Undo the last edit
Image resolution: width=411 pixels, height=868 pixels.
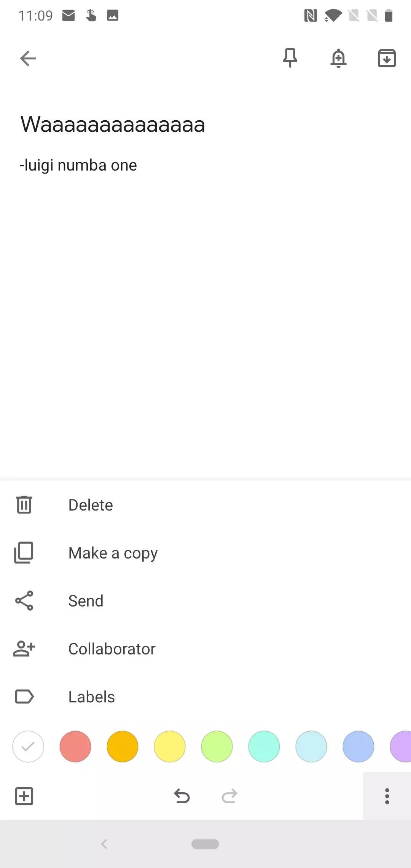(x=182, y=796)
